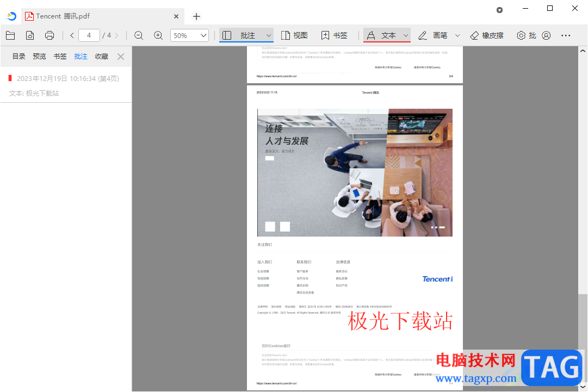Image resolution: width=588 pixels, height=392 pixels.
Task: Switch to the 收藏 tab
Action: coord(101,57)
